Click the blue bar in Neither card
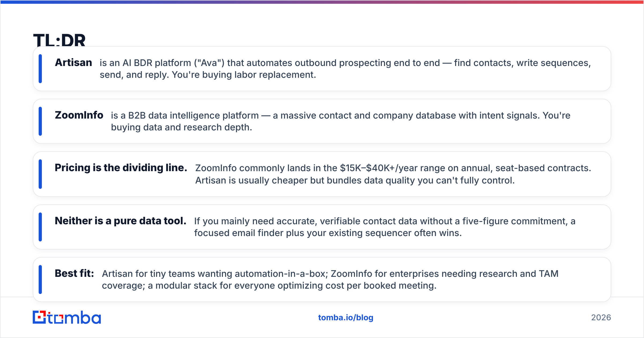 (x=40, y=227)
